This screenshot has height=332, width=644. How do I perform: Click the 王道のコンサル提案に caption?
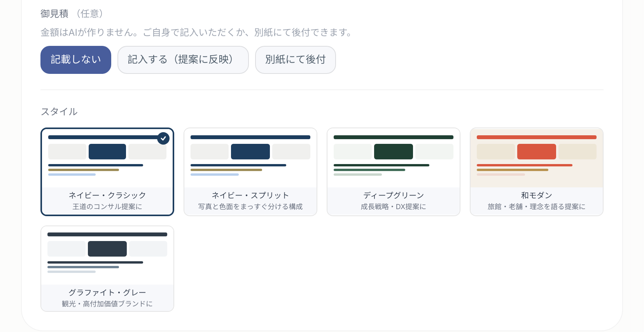pos(107,207)
